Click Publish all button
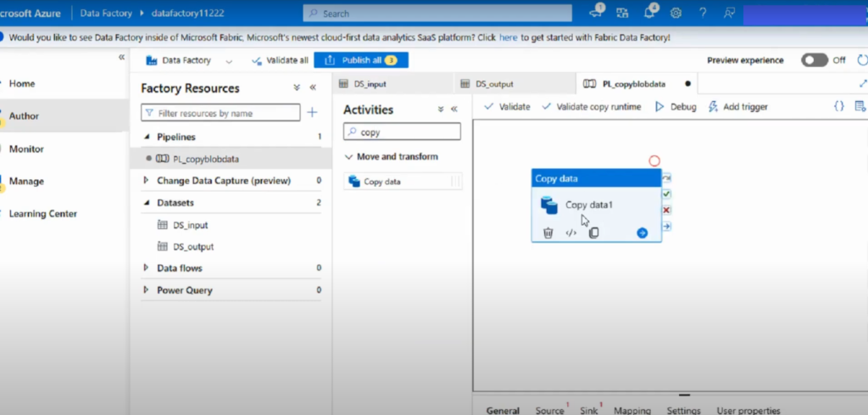Image resolution: width=868 pixels, height=415 pixels. coord(361,60)
